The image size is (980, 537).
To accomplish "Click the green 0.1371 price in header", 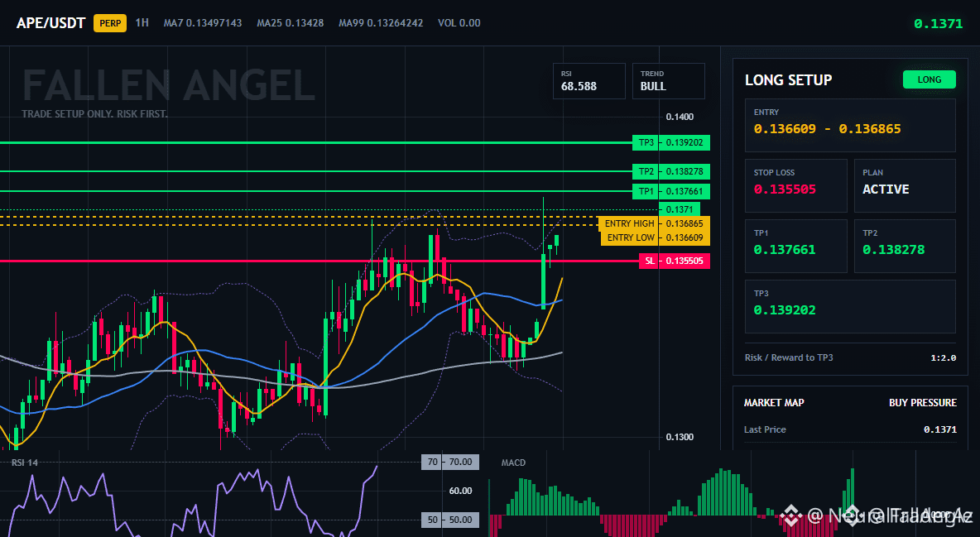I will pyautogui.click(x=938, y=24).
